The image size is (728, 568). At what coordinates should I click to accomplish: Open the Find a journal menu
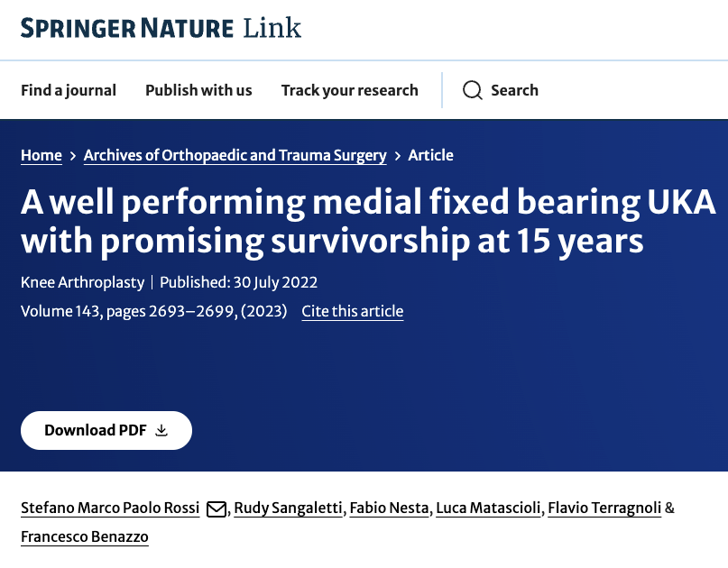pyautogui.click(x=69, y=90)
